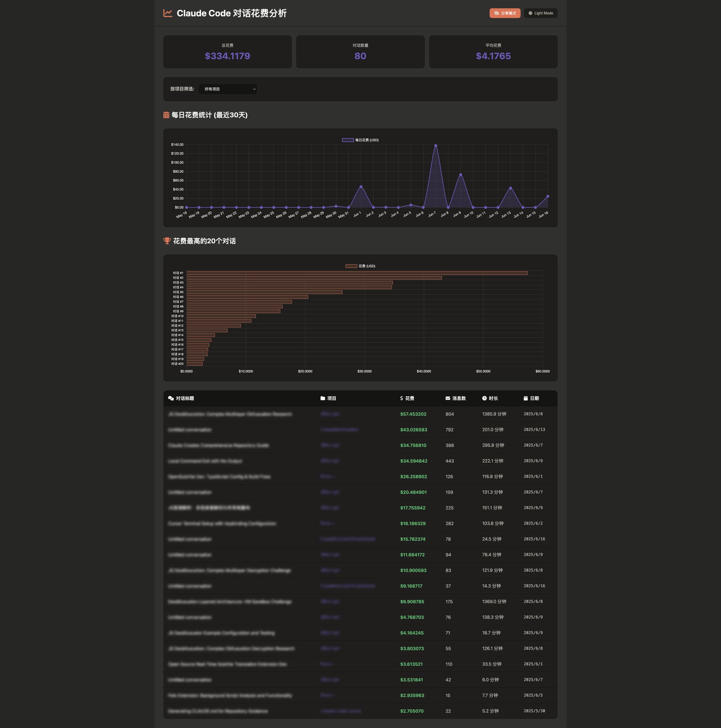This screenshot has height=728, width=721.
Task: Click the 1369.0 分钟 duration cell
Action: [x=494, y=602]
